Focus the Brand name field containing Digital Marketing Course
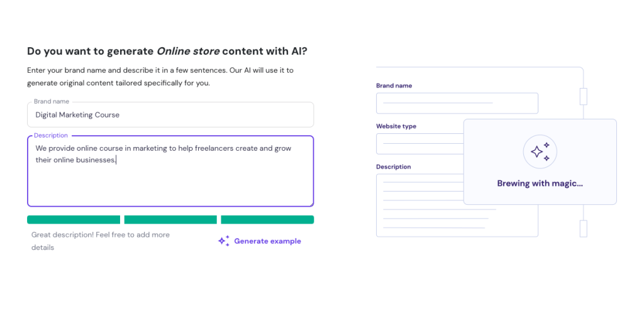The image size is (644, 321). [170, 115]
